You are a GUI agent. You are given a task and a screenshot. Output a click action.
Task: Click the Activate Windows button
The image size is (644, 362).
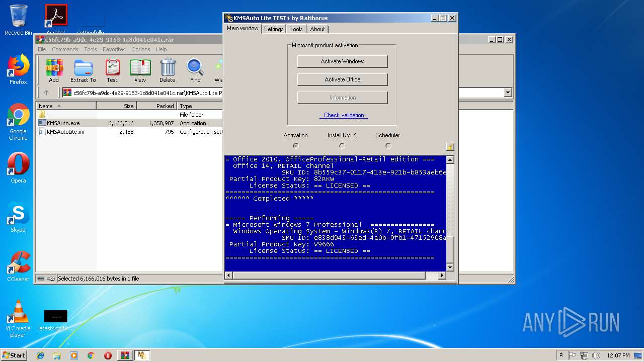click(342, 61)
